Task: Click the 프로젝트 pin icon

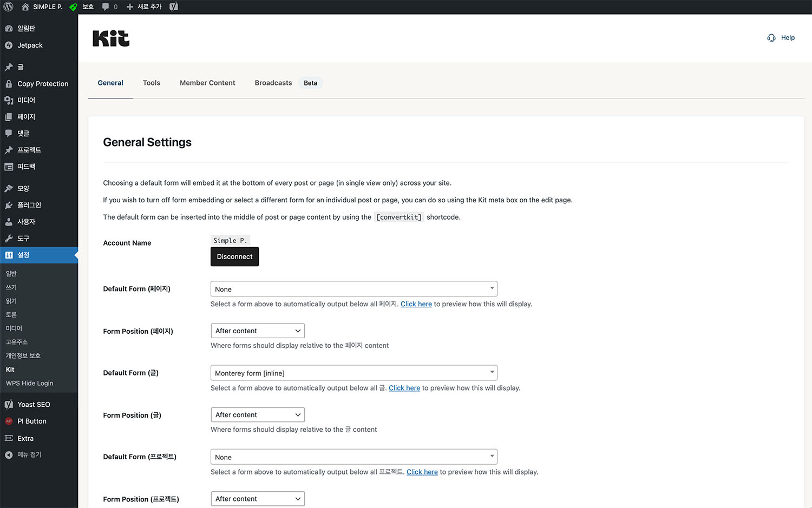Action: coord(9,150)
